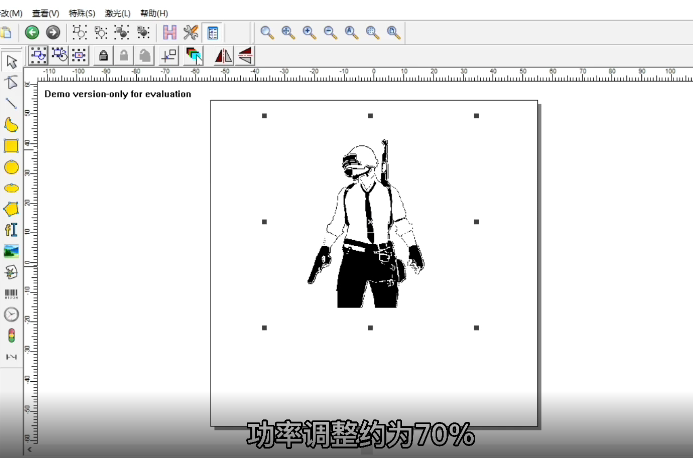Select the Text tool
This screenshot has height=458, width=693.
pyautogui.click(x=11, y=230)
